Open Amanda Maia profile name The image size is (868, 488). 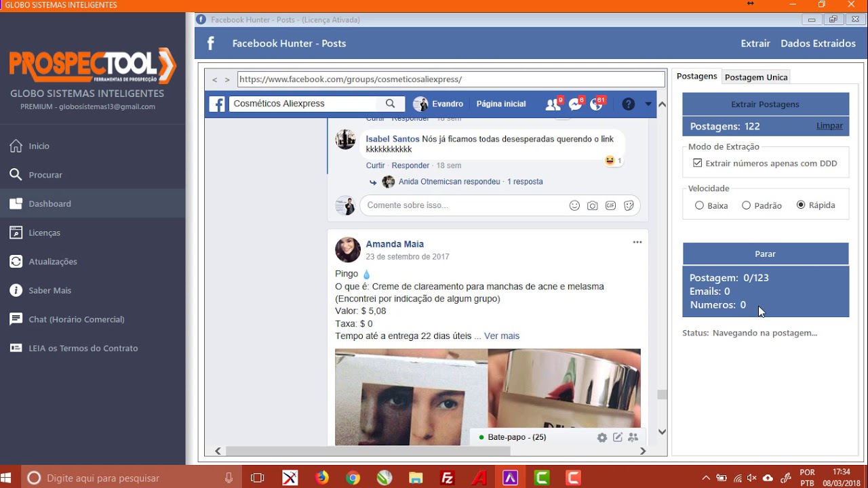coord(395,244)
